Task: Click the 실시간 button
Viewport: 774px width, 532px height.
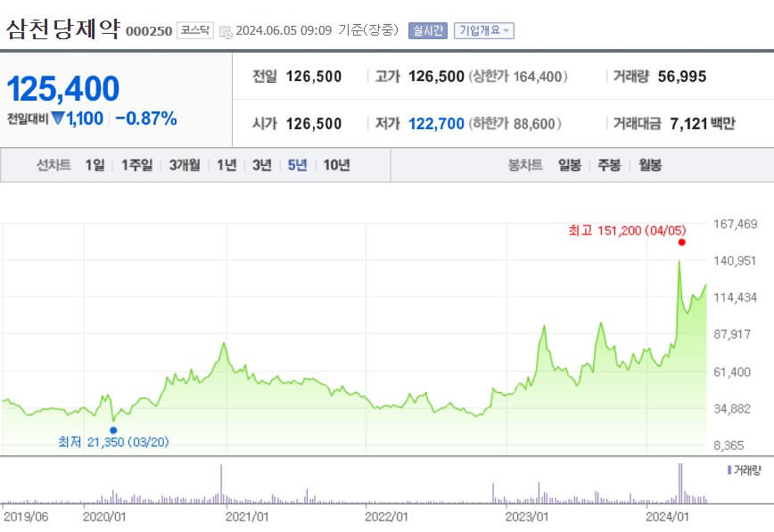Action: point(430,29)
